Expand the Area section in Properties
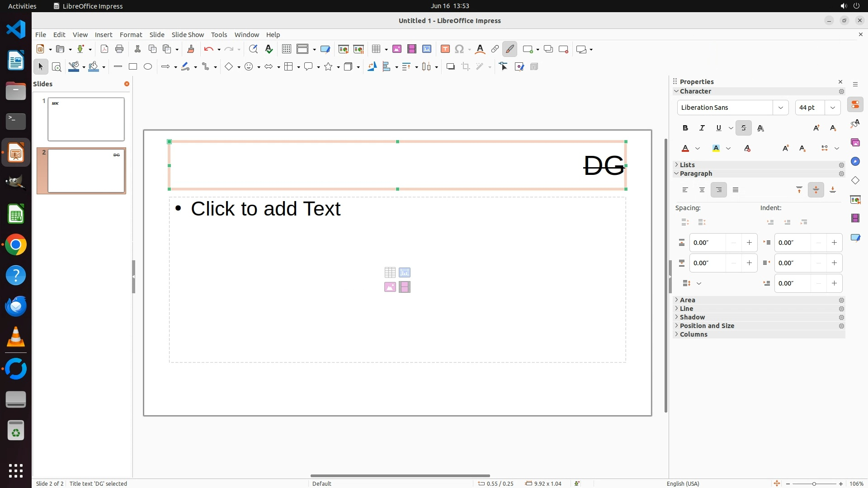Image resolution: width=868 pixels, height=488 pixels. 687,300
